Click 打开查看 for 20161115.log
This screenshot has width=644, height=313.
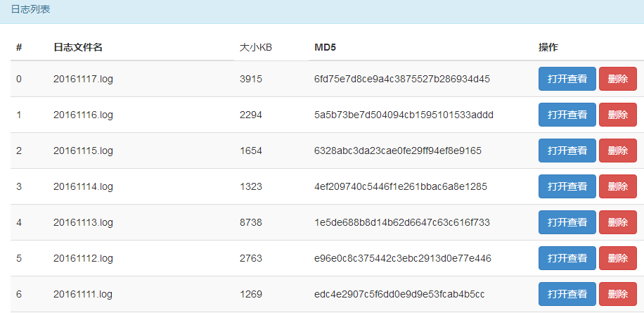(x=567, y=151)
